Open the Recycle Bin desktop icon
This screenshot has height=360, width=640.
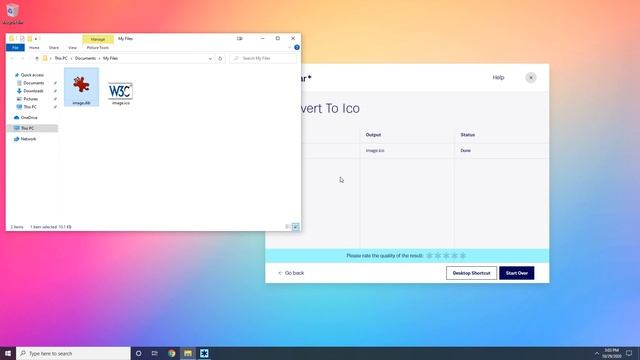pyautogui.click(x=12, y=13)
